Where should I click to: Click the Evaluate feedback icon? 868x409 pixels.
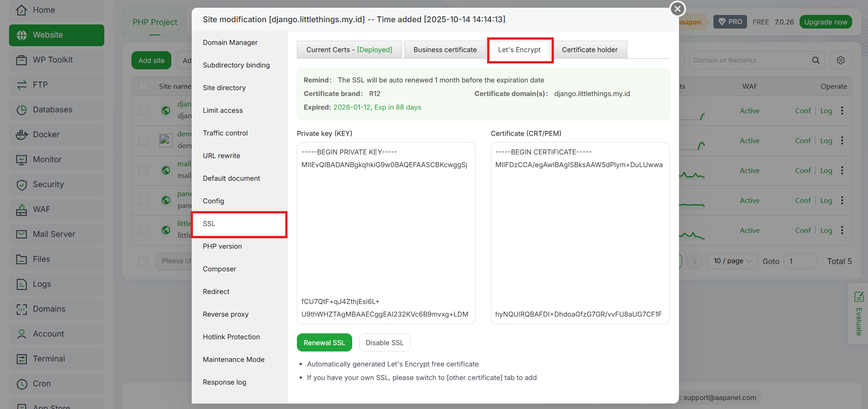coord(858,297)
